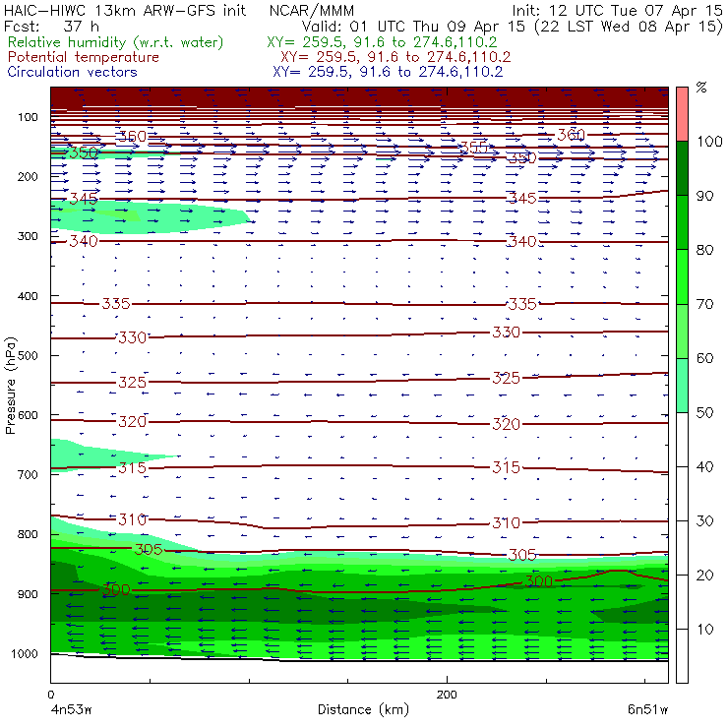Click the 50–60% aqua-green colorbar segment
The height and width of the screenshot is (728, 728).
[x=682, y=386]
